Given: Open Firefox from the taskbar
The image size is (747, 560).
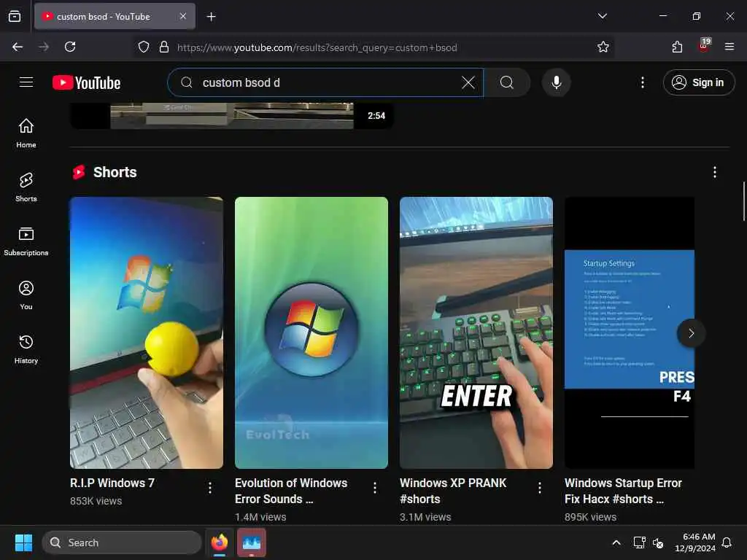Looking at the screenshot, I should click(219, 542).
